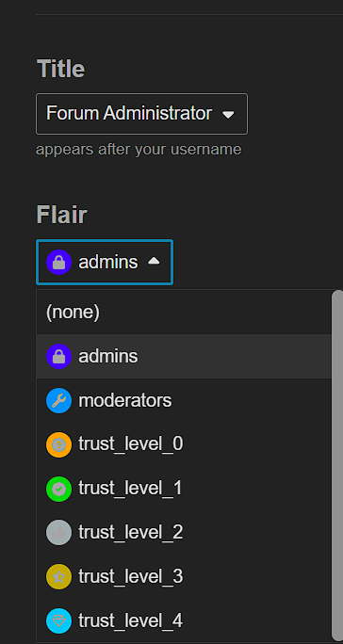Click the flair list vertical scrollbar
This screenshot has width=343, height=644.
(x=337, y=466)
